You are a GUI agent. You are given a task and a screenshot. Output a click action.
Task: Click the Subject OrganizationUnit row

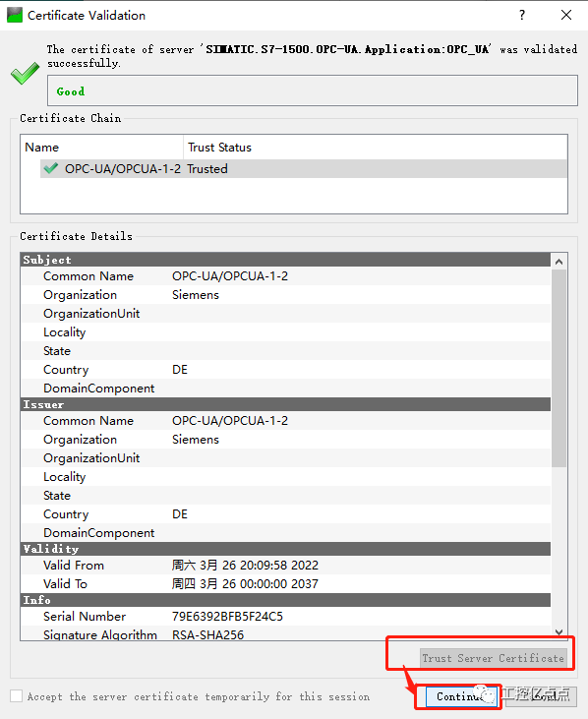285,314
